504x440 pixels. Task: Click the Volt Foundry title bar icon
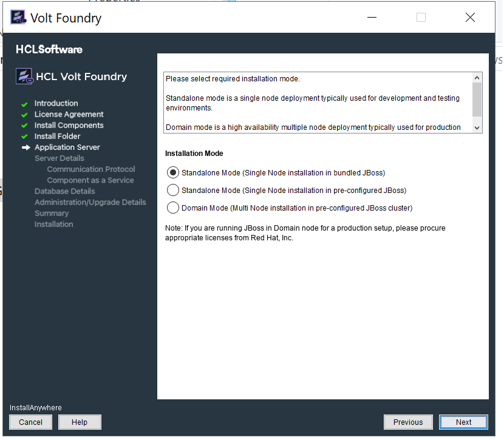click(19, 18)
